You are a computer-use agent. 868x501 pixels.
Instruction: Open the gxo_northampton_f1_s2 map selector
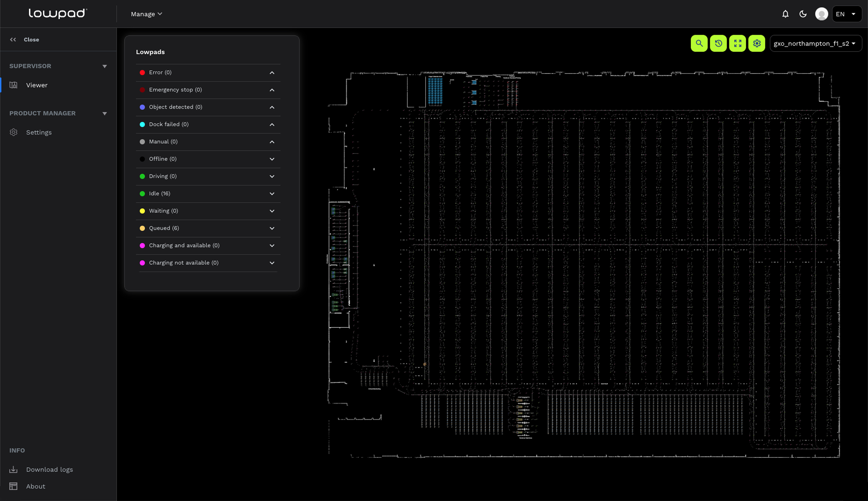tap(815, 43)
